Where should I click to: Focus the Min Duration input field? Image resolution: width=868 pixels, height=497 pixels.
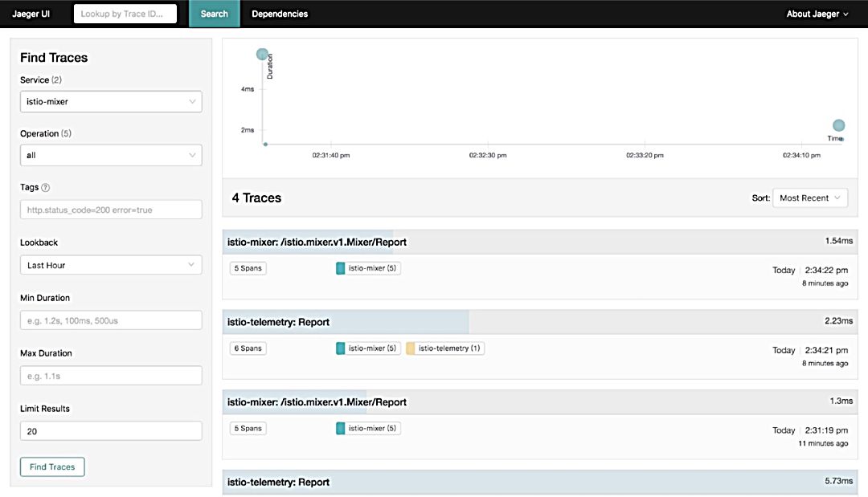tap(111, 320)
